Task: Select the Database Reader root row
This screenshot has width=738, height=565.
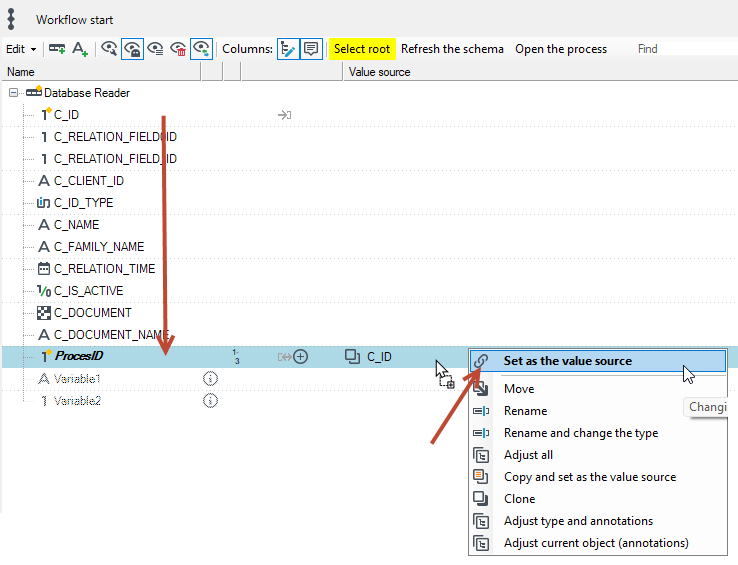Action: point(87,93)
